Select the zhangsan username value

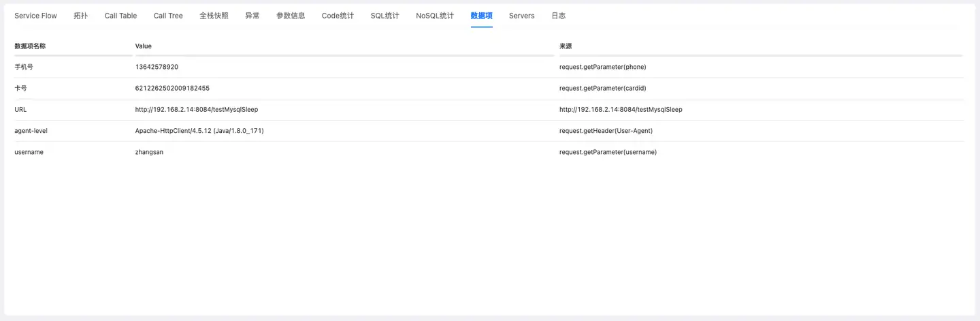tap(149, 153)
